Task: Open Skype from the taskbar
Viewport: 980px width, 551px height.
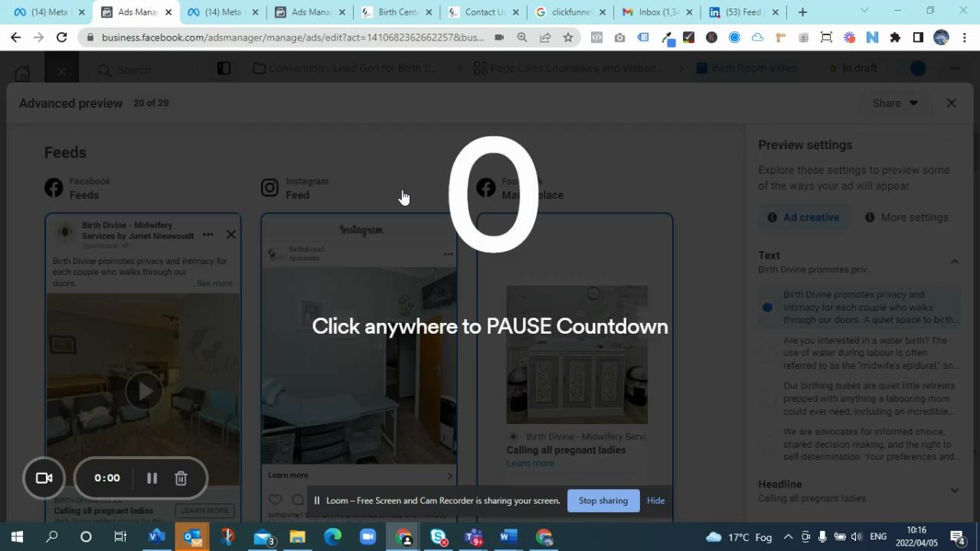Action: (439, 536)
